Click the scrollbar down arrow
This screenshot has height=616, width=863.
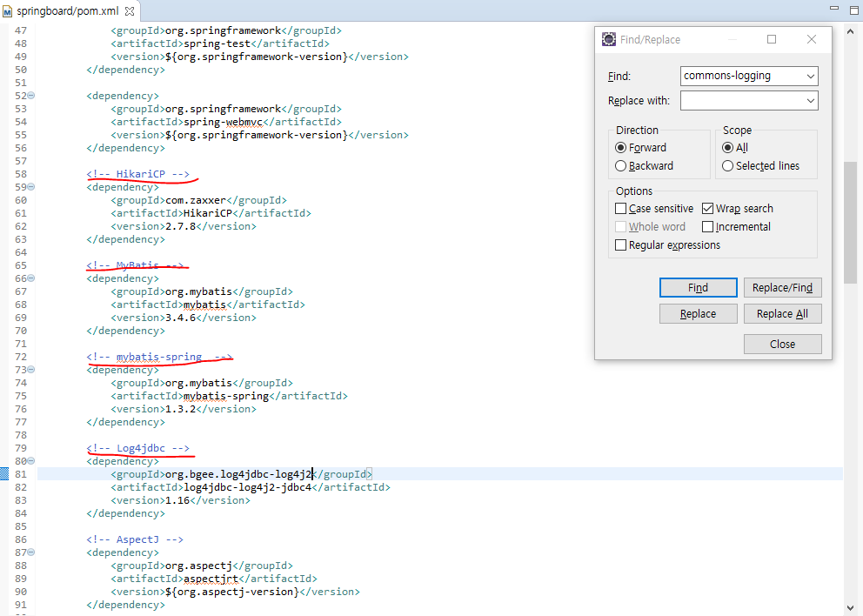point(850,608)
